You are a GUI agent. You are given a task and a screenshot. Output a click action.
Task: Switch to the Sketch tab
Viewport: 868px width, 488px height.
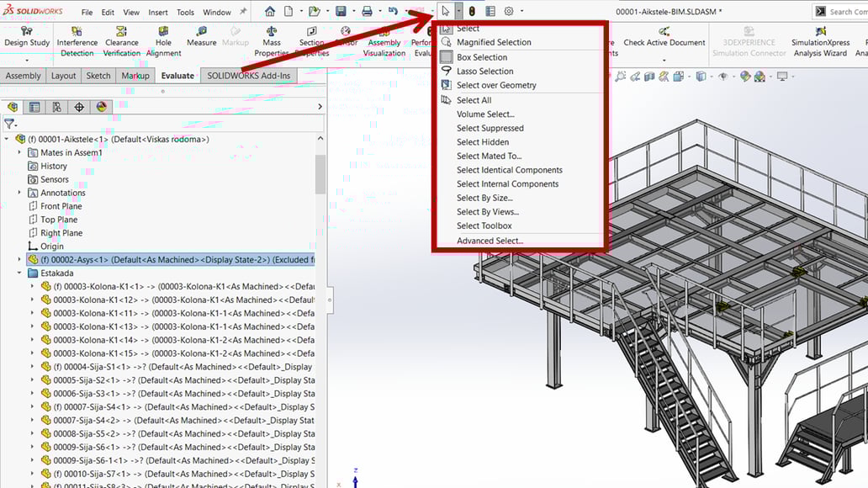98,75
